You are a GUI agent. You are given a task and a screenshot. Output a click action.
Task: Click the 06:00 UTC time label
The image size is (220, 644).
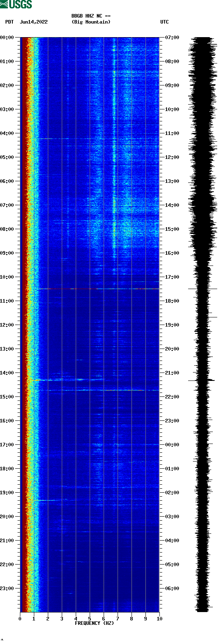pos(172,589)
